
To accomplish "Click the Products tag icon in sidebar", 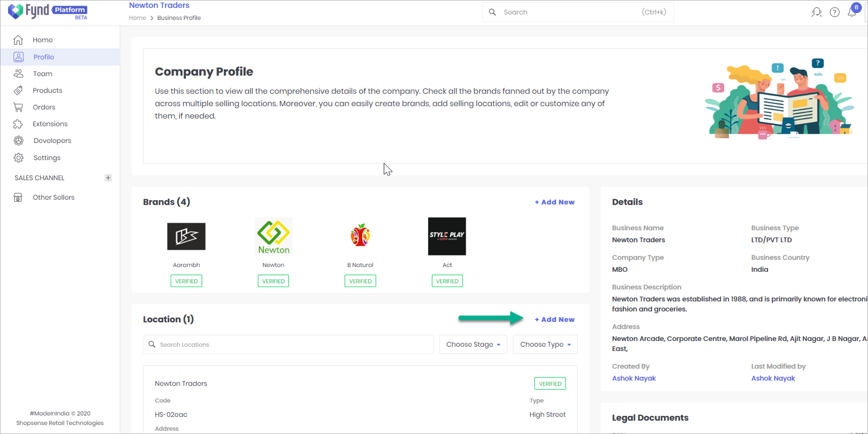I will pos(18,90).
